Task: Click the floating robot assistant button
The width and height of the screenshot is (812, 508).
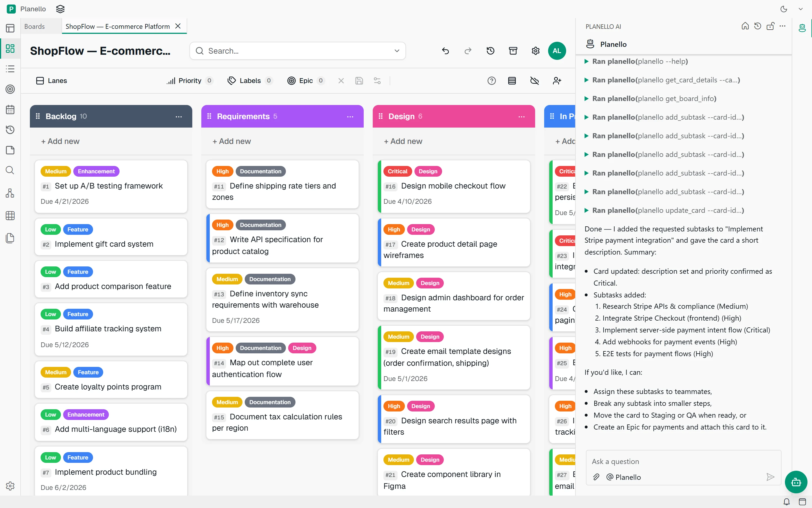Action: tap(796, 482)
